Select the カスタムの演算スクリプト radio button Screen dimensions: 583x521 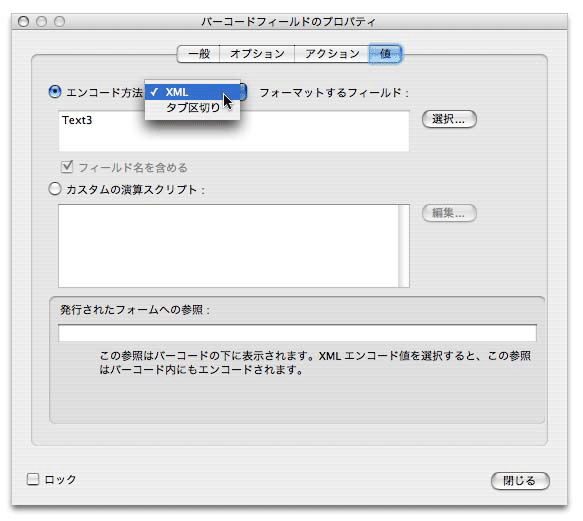[x=55, y=189]
